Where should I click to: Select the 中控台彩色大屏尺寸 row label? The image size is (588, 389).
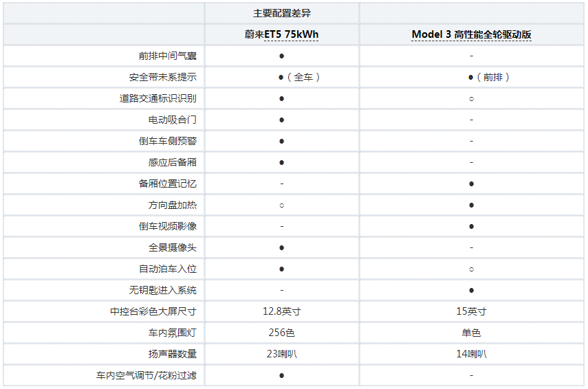153,311
